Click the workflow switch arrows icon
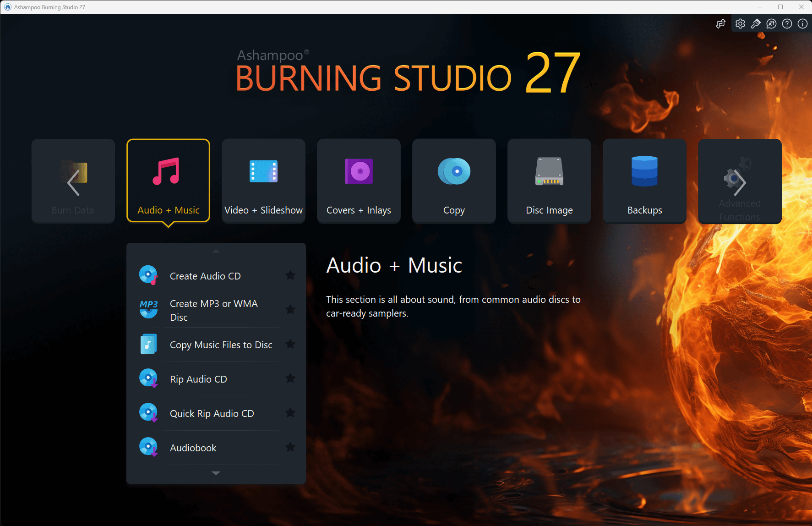Image resolution: width=812 pixels, height=526 pixels. pos(720,23)
